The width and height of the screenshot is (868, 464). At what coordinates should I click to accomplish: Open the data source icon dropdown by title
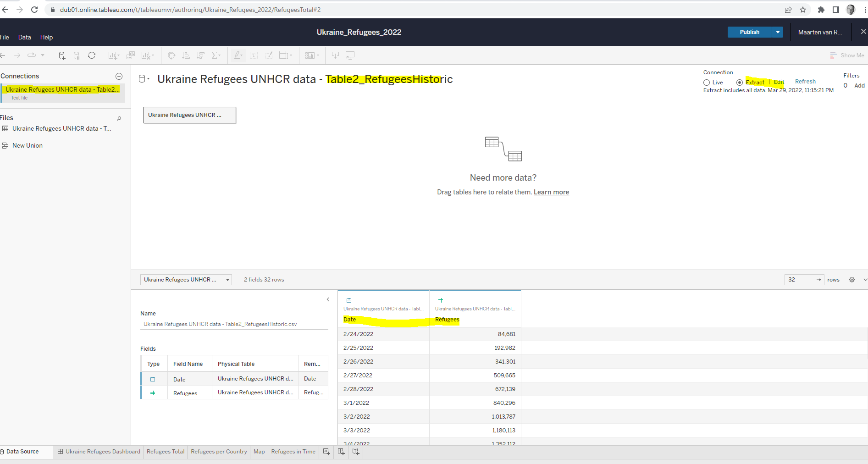[144, 79]
